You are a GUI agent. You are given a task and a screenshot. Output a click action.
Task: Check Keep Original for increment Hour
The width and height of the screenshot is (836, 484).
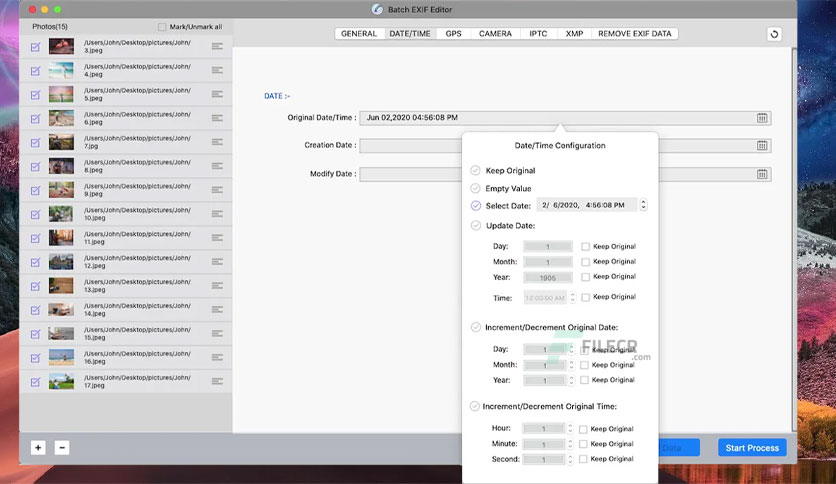pyautogui.click(x=583, y=429)
